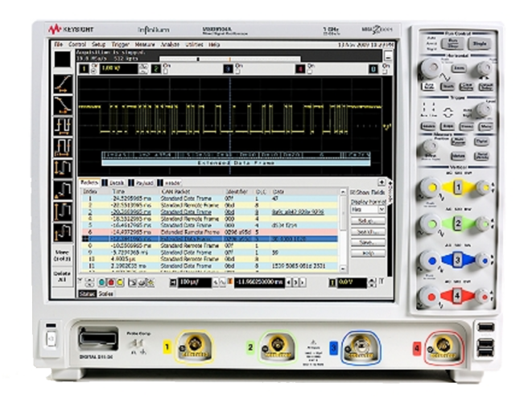This screenshot has width=532, height=402.
Task: Click the Setup... button in packet pane
Action: [368, 221]
